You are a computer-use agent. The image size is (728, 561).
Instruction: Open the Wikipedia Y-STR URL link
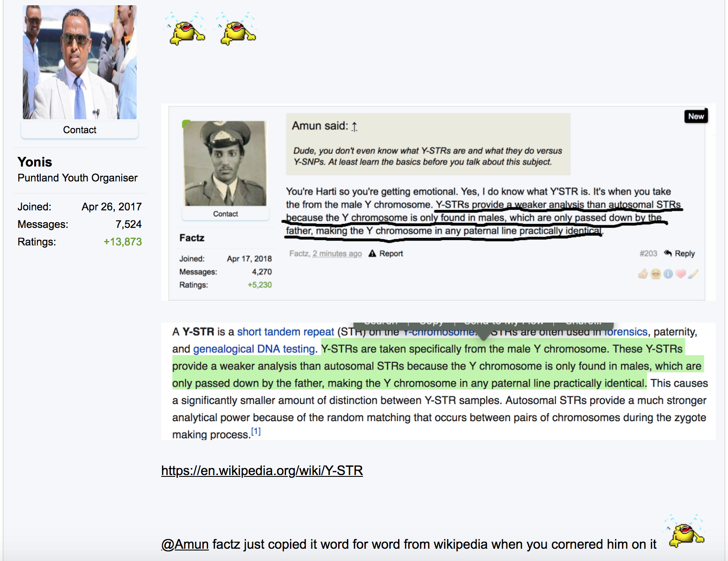click(262, 470)
